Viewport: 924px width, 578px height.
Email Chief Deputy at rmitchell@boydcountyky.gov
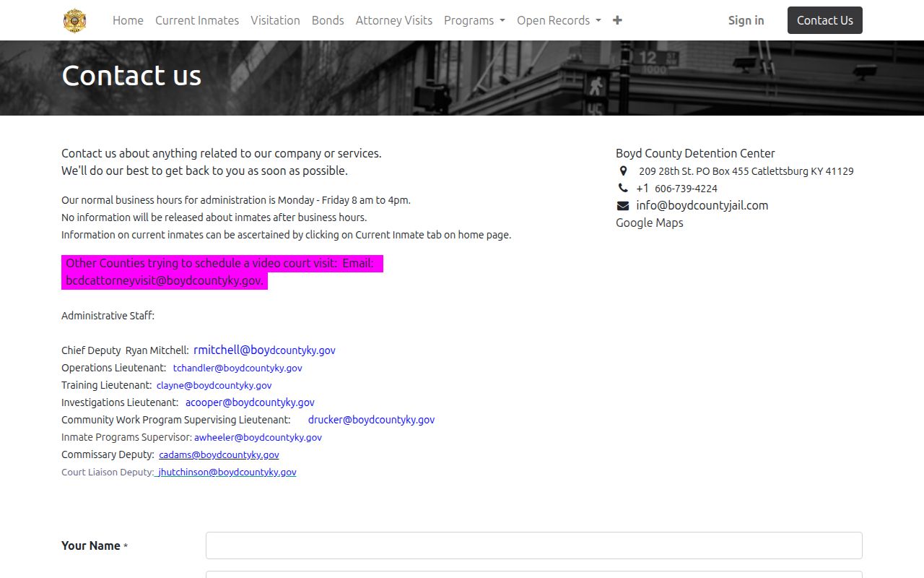coord(264,350)
